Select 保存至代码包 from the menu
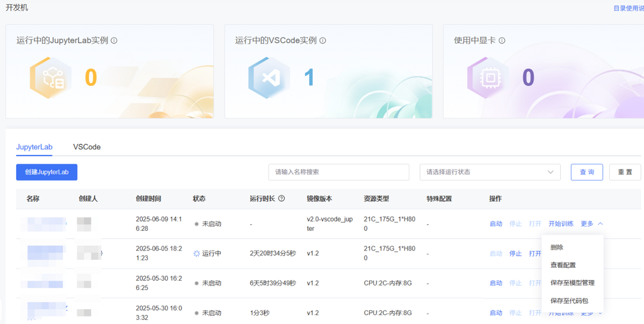 569,301
